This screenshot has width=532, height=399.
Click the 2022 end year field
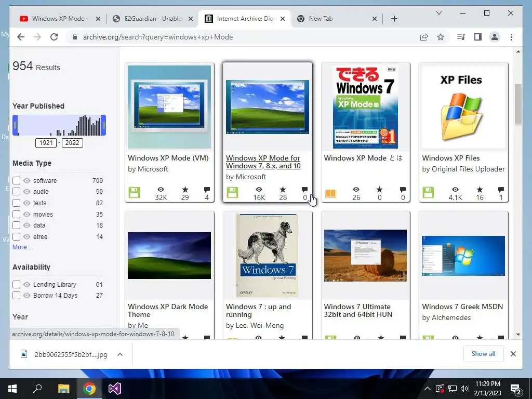(72, 142)
